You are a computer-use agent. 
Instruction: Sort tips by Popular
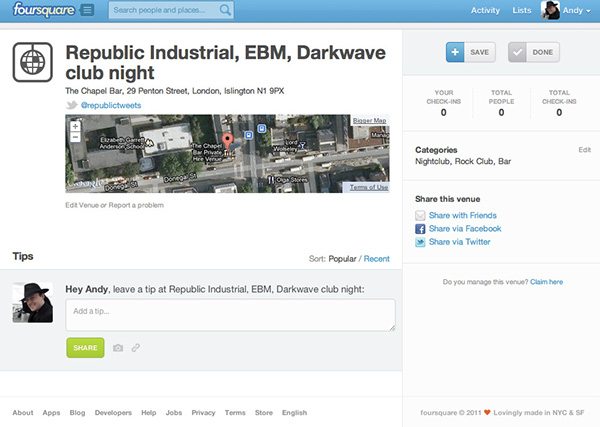(x=342, y=259)
